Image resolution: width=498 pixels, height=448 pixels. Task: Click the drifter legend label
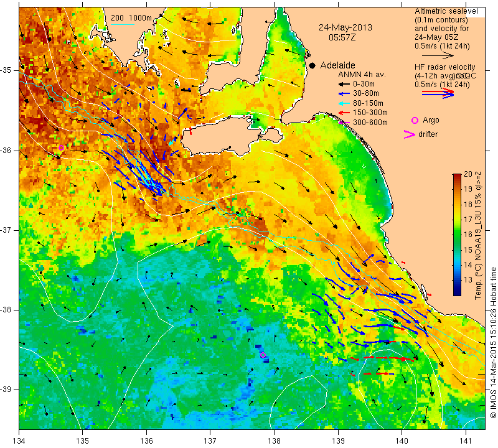point(428,134)
